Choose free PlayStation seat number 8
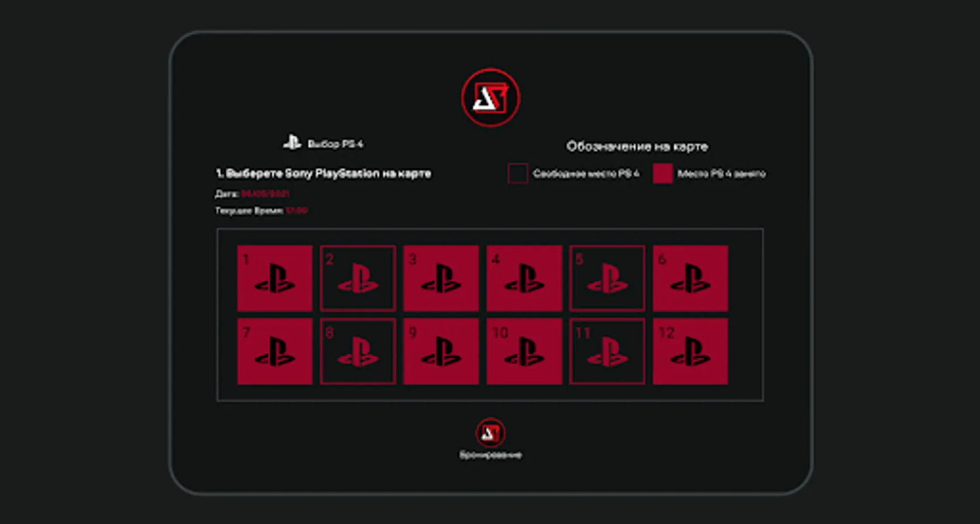 click(x=358, y=351)
